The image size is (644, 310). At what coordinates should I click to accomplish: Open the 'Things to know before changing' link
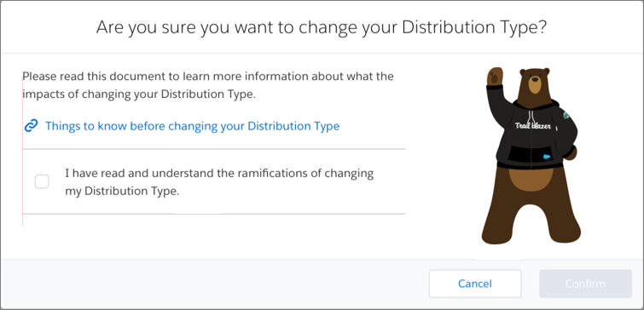(x=192, y=126)
